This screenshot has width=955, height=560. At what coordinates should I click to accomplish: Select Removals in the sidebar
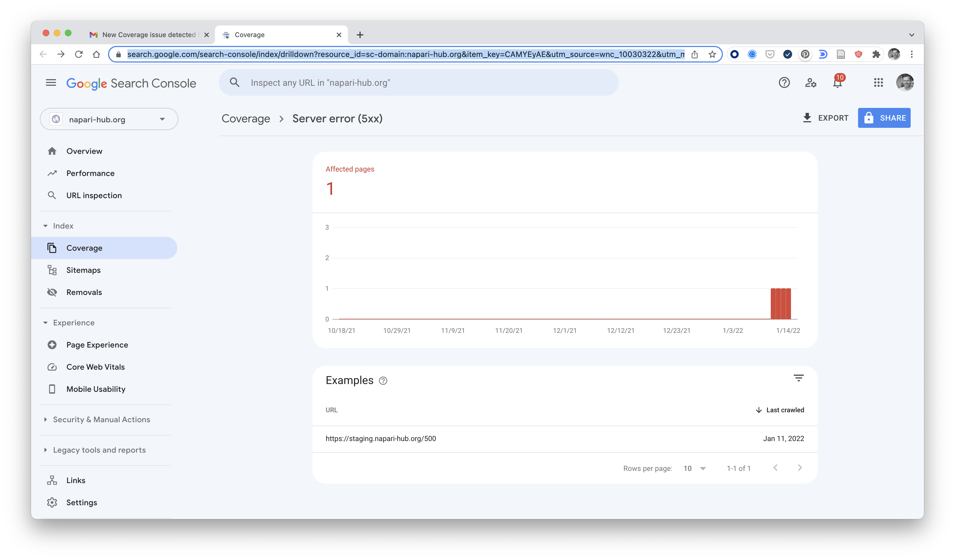click(x=84, y=292)
